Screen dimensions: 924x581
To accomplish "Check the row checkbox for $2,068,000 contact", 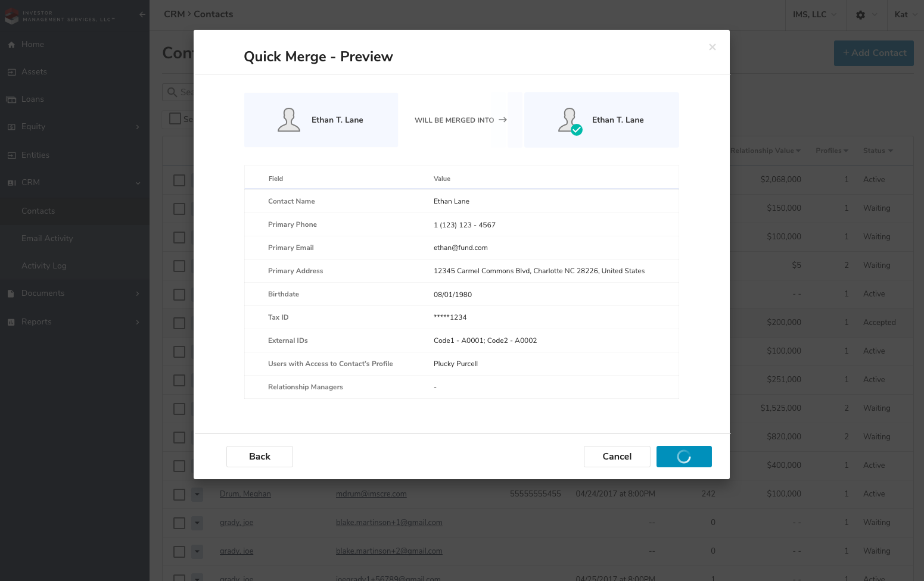I will pyautogui.click(x=179, y=180).
